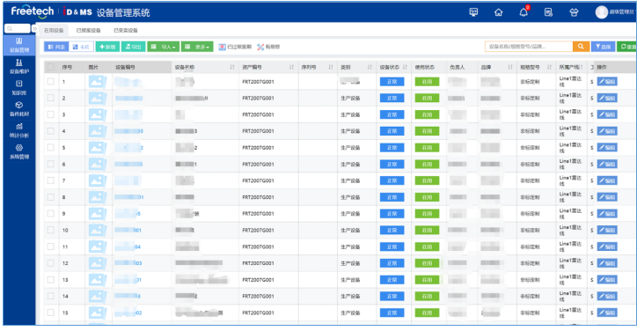Tick the select-all checkbox in table header
The width and height of the screenshot is (644, 331).
click(50, 67)
